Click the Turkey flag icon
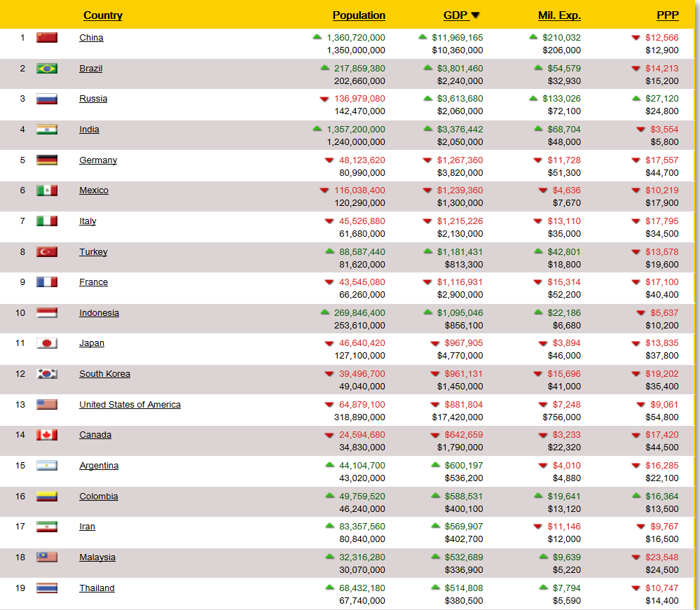 click(x=47, y=251)
